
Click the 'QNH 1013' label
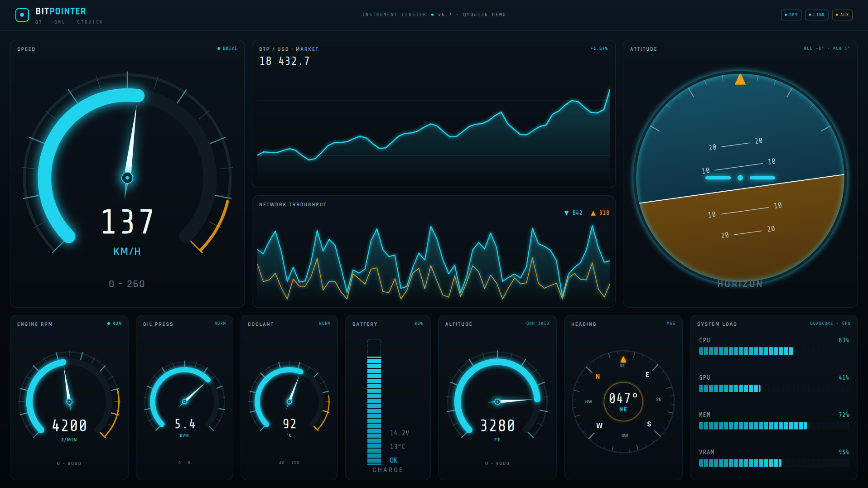point(537,324)
